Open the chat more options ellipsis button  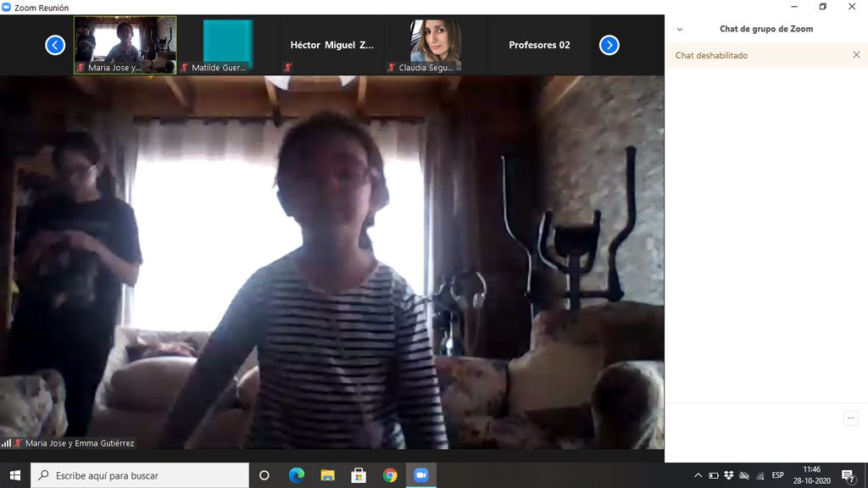[850, 418]
